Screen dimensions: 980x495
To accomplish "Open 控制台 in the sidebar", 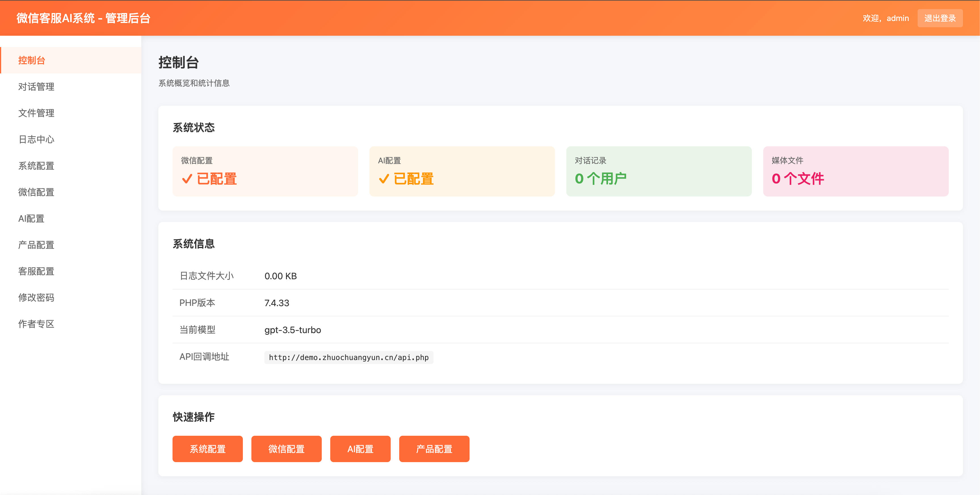I will (71, 60).
